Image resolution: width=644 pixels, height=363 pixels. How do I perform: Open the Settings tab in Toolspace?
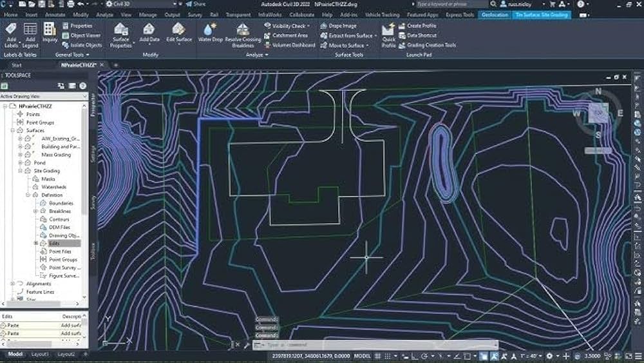(x=93, y=153)
